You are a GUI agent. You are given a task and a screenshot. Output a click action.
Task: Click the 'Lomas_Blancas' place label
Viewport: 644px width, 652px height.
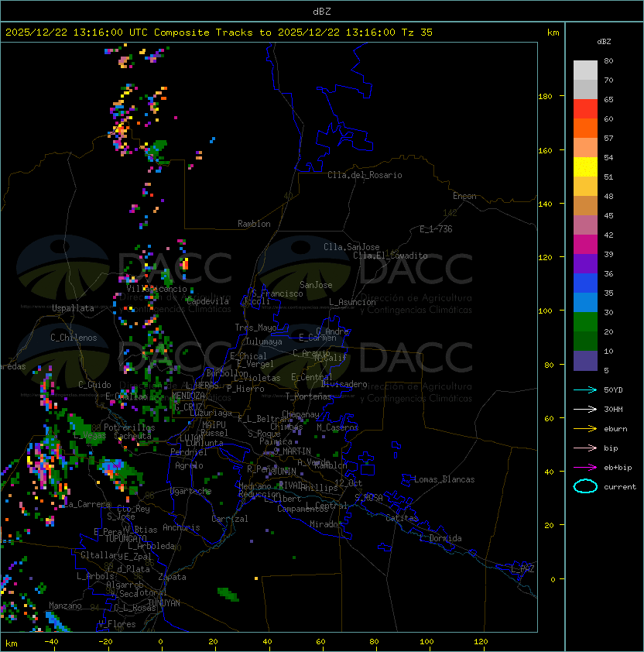(x=444, y=479)
